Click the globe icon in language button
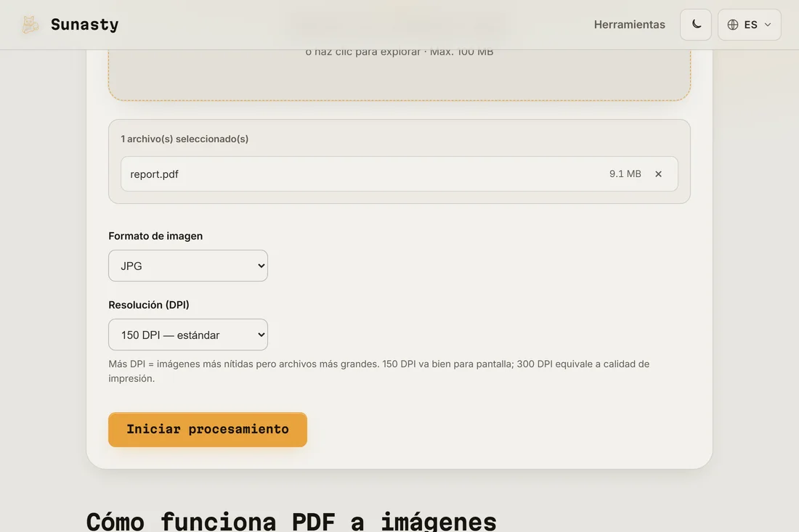 point(733,25)
